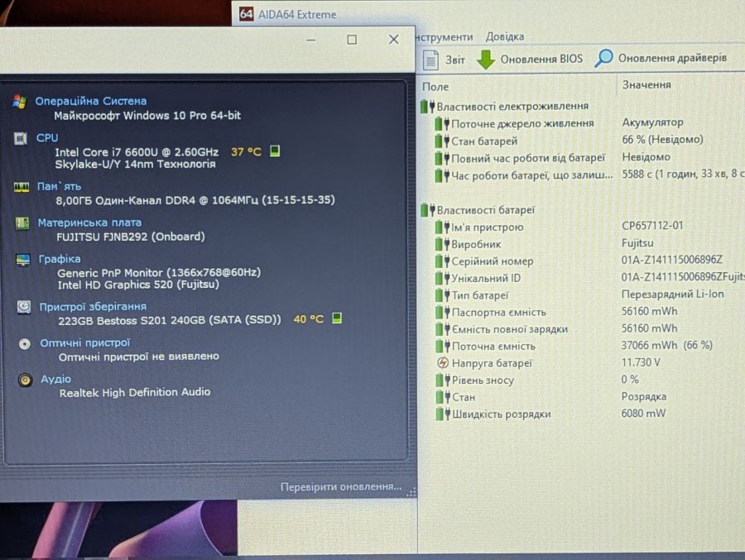Minimize the system summary window

310,40
